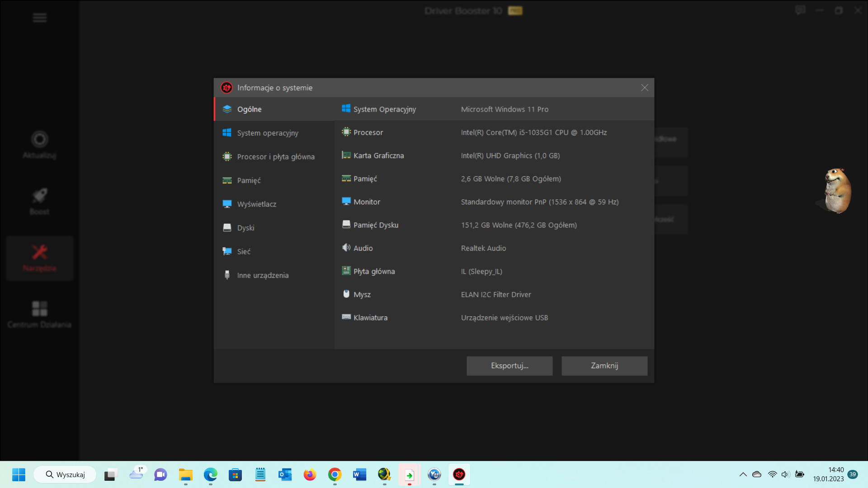The width and height of the screenshot is (868, 488).
Task: Select the Realtek Audio value
Action: [x=483, y=248]
